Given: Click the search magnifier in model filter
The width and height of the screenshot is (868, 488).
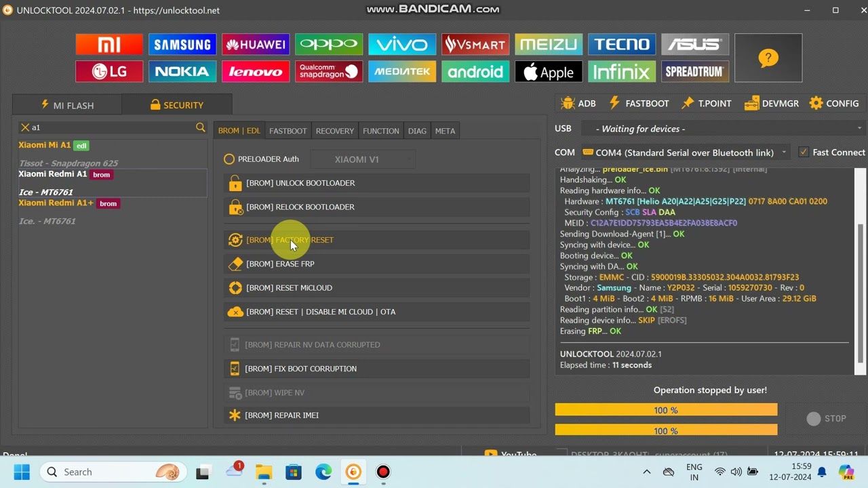Looking at the screenshot, I should pyautogui.click(x=200, y=127).
